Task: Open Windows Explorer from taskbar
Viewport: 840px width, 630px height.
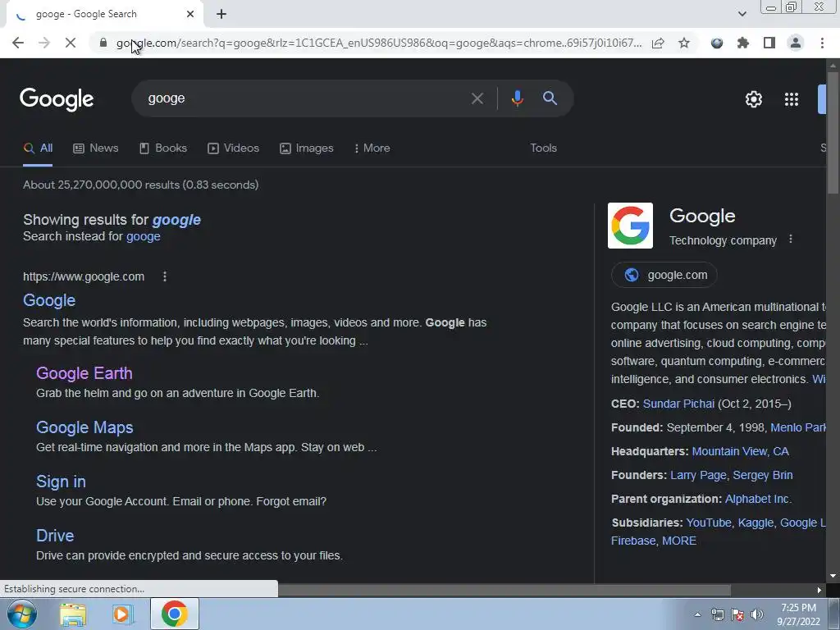Action: click(73, 614)
